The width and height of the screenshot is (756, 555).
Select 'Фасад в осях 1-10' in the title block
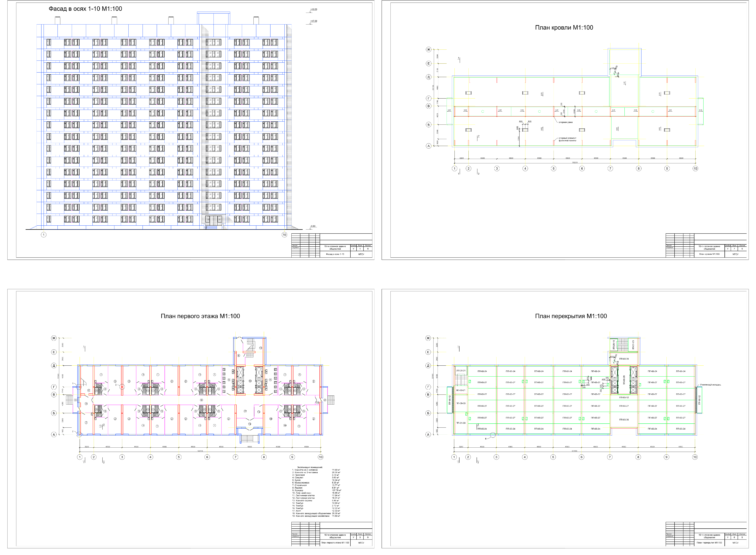pos(335,254)
